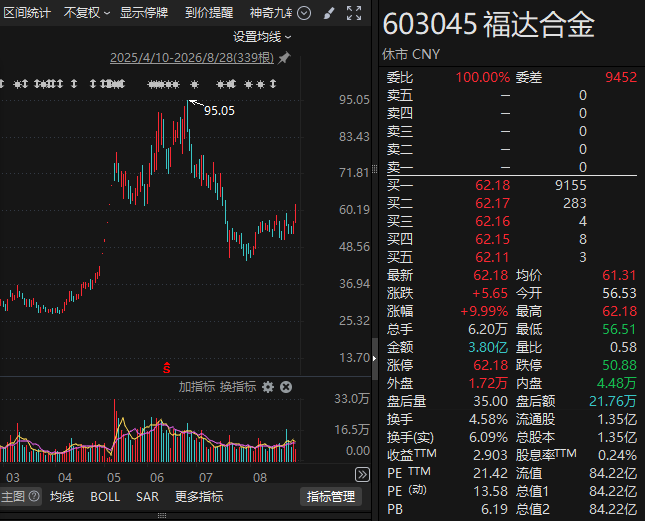Click 外盘 value 1.72万

[x=488, y=383]
